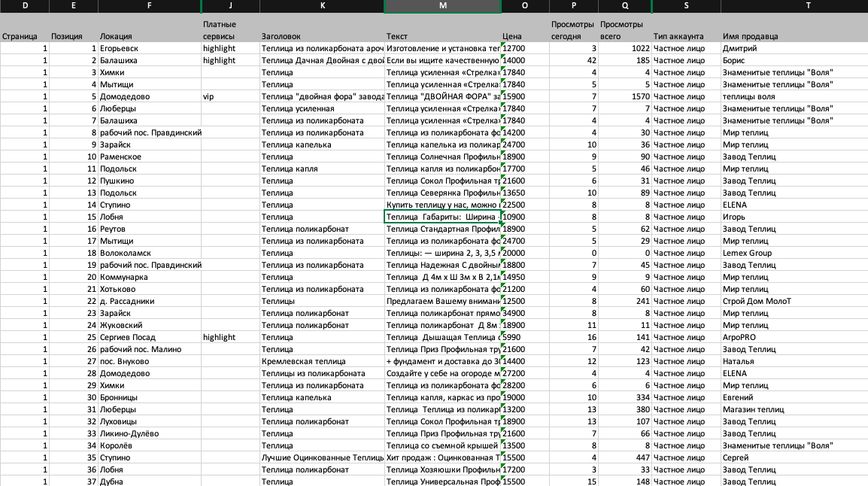
Task: Select column F header
Action: pyautogui.click(x=150, y=5)
